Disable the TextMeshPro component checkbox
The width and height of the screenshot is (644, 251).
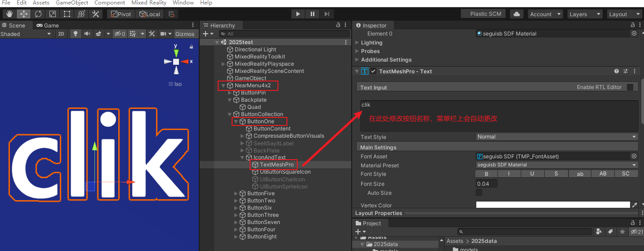pyautogui.click(x=373, y=71)
